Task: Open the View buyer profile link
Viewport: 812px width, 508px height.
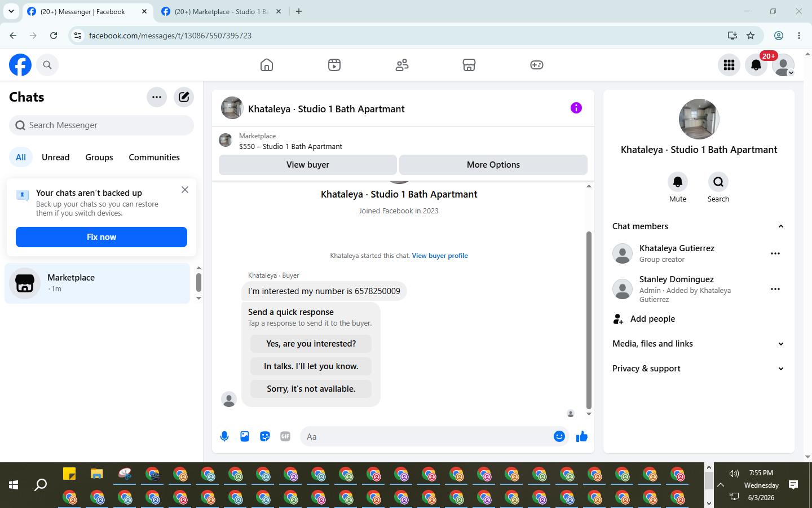Action: [x=440, y=256]
